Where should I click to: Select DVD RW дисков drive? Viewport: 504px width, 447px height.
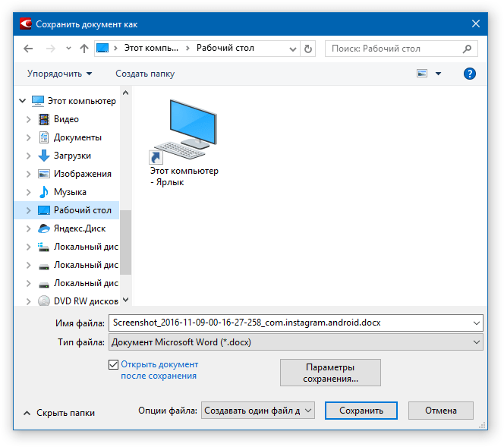pyautogui.click(x=86, y=301)
